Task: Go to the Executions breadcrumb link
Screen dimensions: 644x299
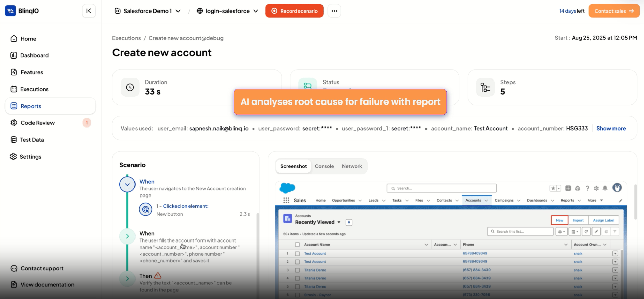Action: 126,38
